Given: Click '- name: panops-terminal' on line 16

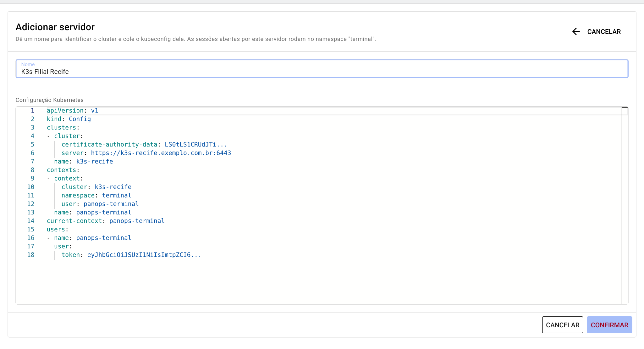Looking at the screenshot, I should click(89, 238).
